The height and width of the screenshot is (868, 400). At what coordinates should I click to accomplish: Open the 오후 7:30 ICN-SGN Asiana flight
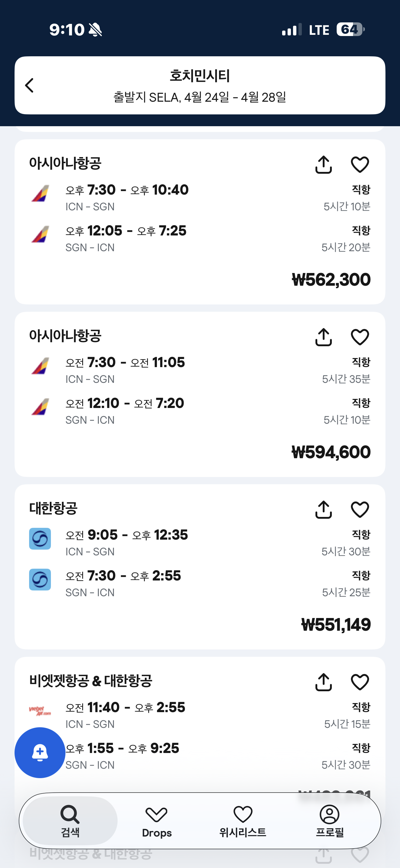[x=127, y=197]
